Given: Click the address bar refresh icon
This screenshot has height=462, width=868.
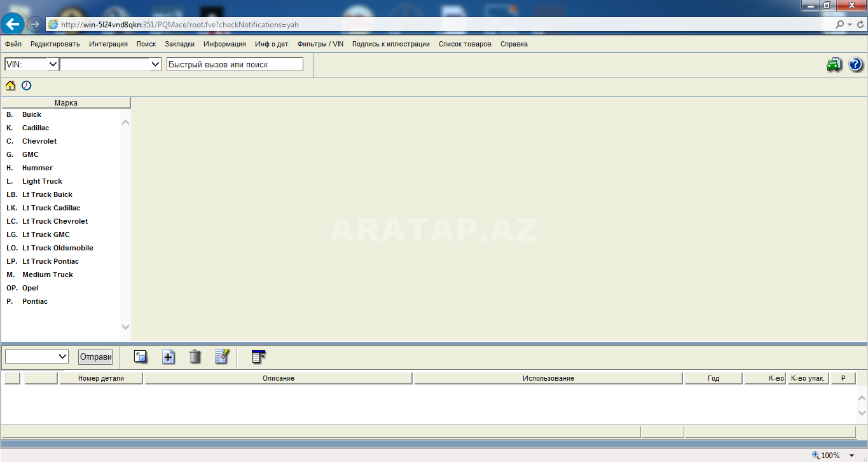Looking at the screenshot, I should [x=859, y=25].
